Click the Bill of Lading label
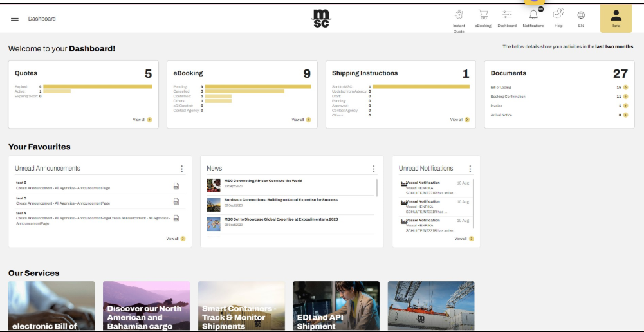644x332 pixels. (501, 88)
